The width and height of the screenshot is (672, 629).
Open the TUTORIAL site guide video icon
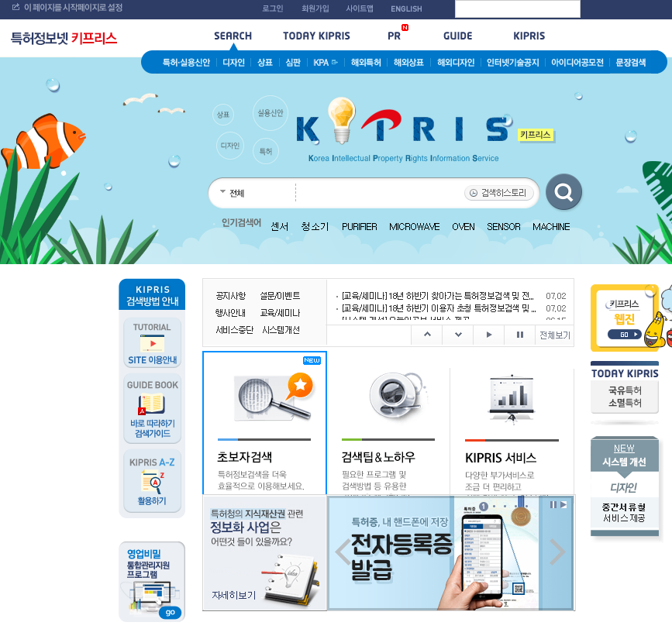152,342
